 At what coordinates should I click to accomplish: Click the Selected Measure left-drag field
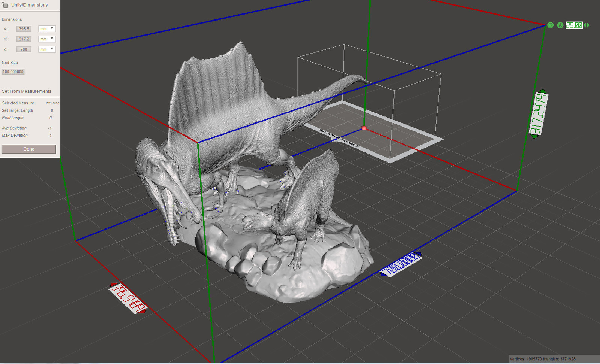coord(52,103)
